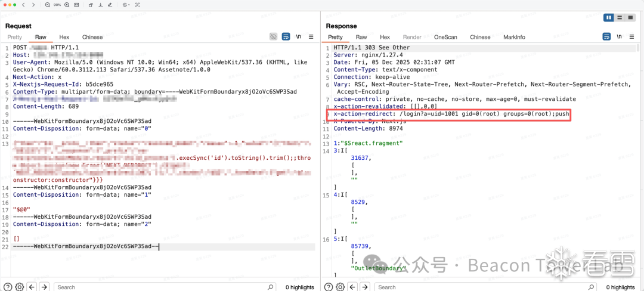Click next match arrow below the Request panel
Viewport: 644px width, 291px height.
[x=44, y=287]
